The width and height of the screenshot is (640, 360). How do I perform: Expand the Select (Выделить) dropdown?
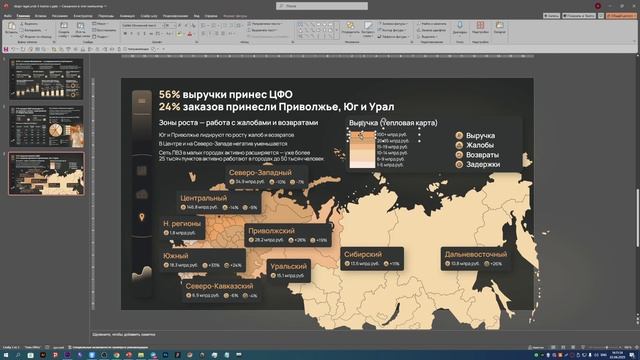pos(428,36)
